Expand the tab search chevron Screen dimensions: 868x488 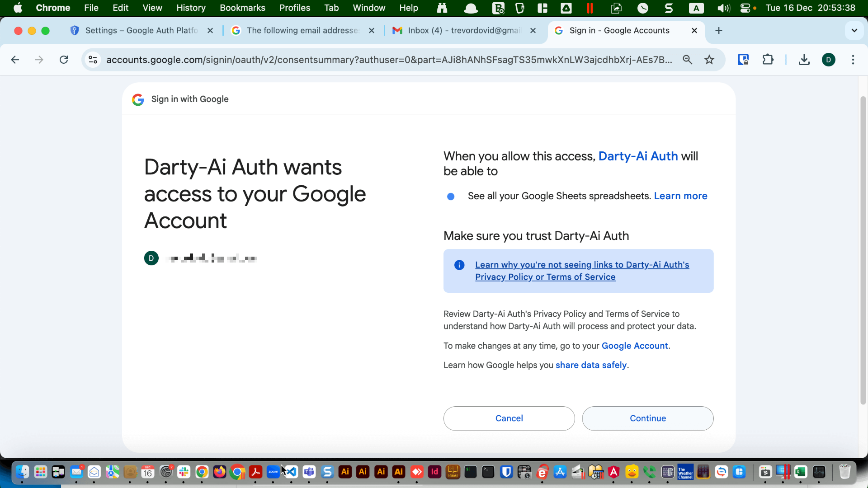[854, 30]
